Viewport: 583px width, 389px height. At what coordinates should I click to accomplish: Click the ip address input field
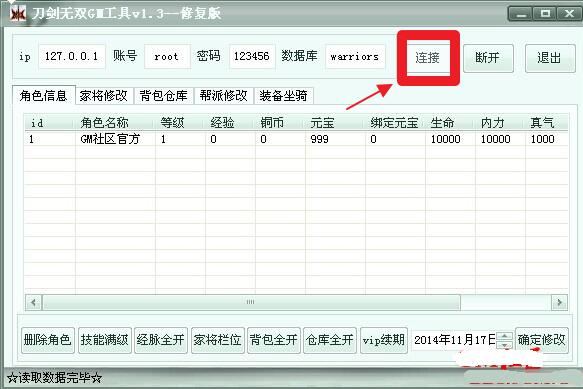click(72, 57)
